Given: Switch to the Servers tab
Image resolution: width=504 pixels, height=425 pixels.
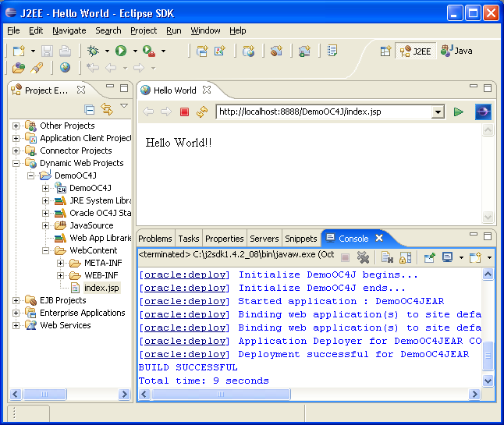Looking at the screenshot, I should pyautogui.click(x=264, y=239).
